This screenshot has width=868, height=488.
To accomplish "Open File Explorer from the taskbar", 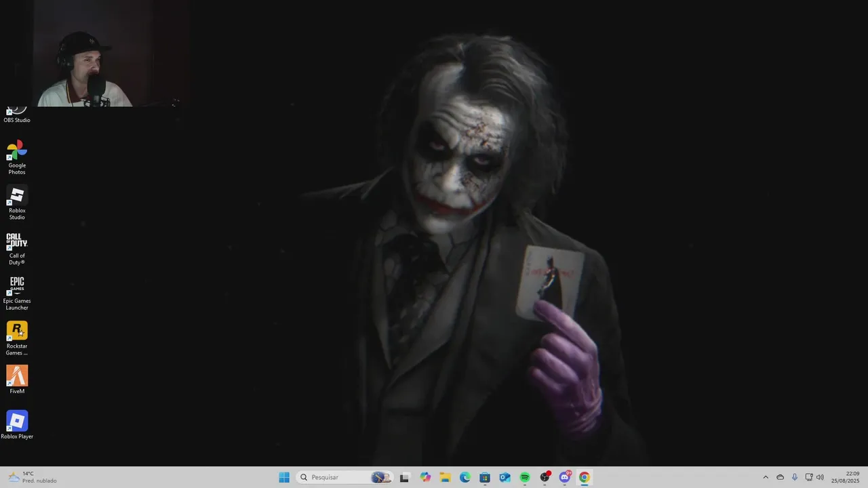I will (445, 477).
